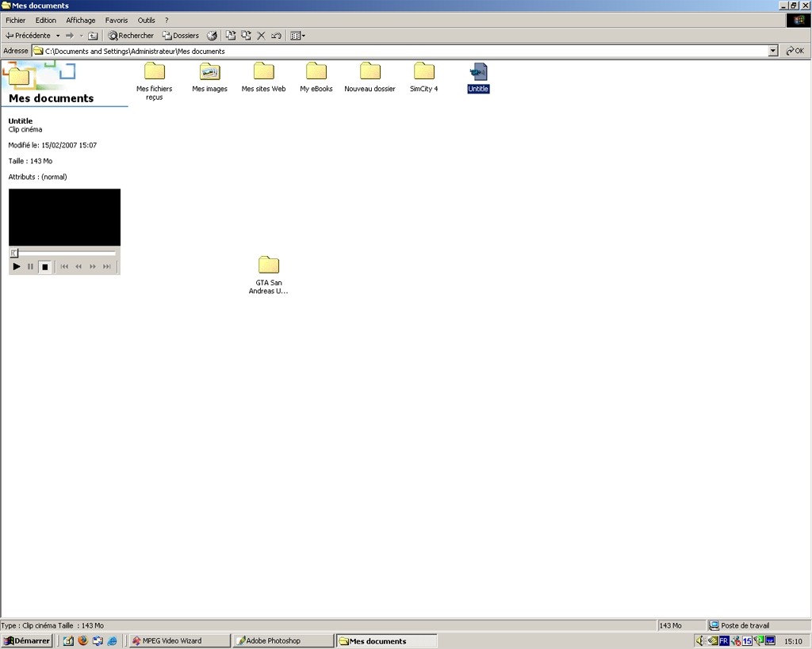Click the Rechercher search toolbar button
Image resolution: width=812 pixels, height=649 pixels.
131,36
